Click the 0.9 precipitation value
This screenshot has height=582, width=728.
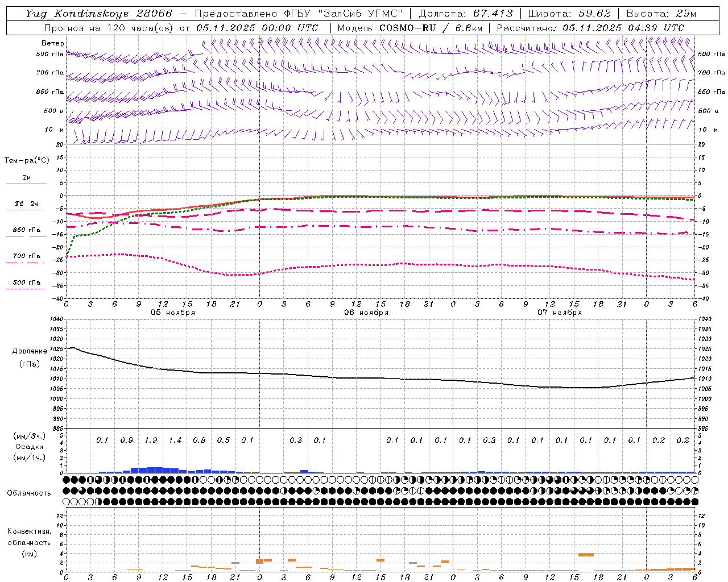pos(126,440)
